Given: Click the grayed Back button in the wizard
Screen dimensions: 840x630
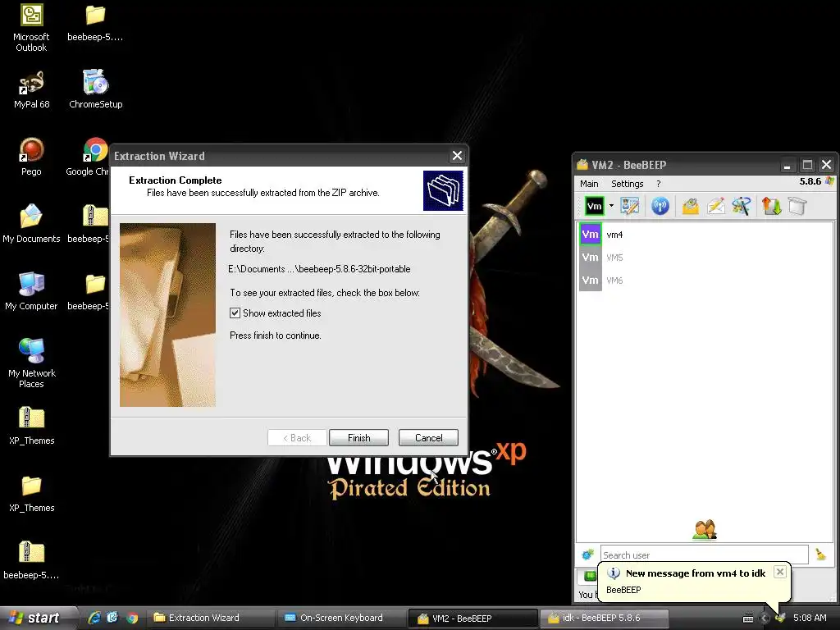Looking at the screenshot, I should click(297, 438).
